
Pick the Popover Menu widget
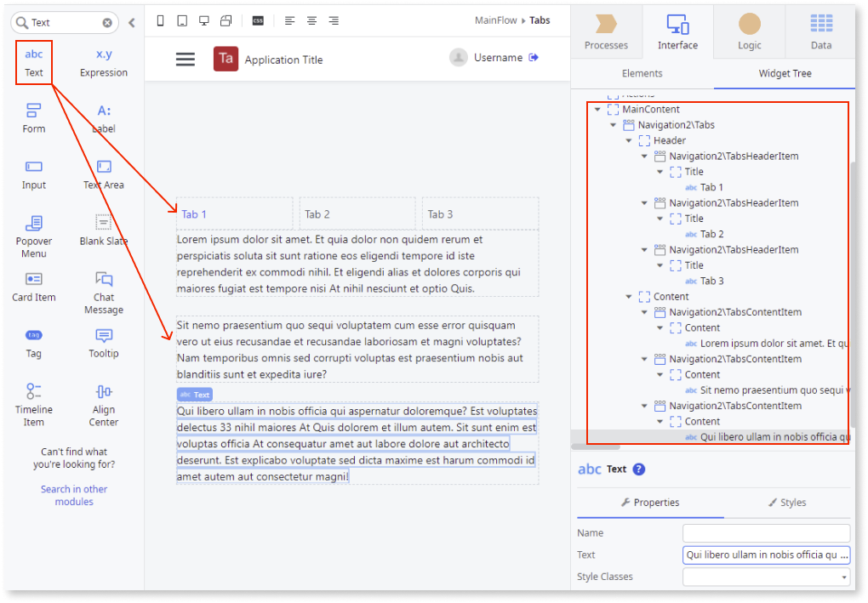[x=33, y=232]
